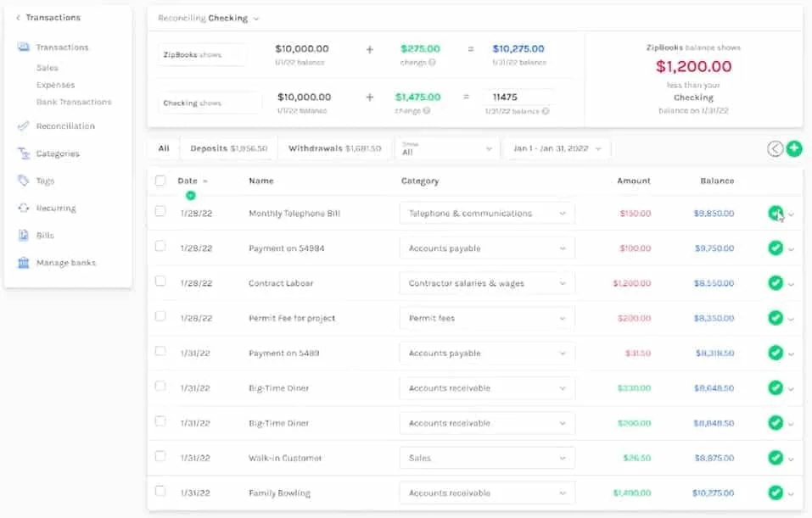Screen dimensions: 812x518
Task: Click green check for Family Bowling
Action: [776, 493]
